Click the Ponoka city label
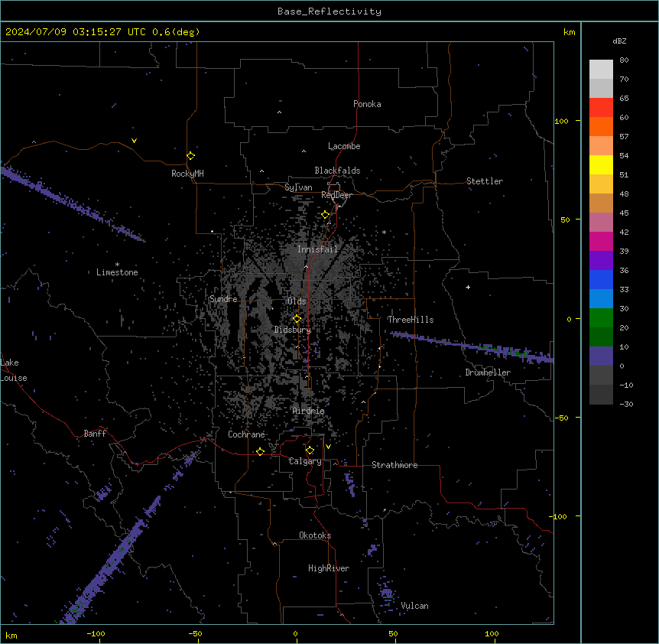 (x=367, y=104)
